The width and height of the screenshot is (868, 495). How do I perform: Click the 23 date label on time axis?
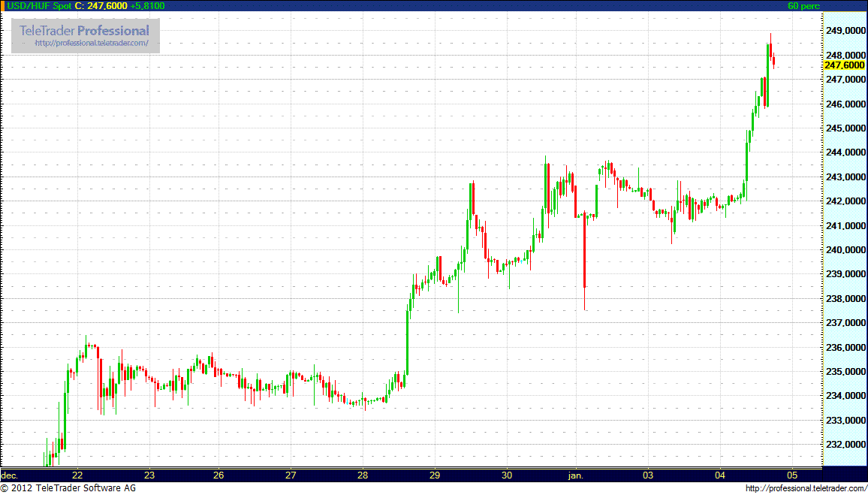(x=149, y=475)
